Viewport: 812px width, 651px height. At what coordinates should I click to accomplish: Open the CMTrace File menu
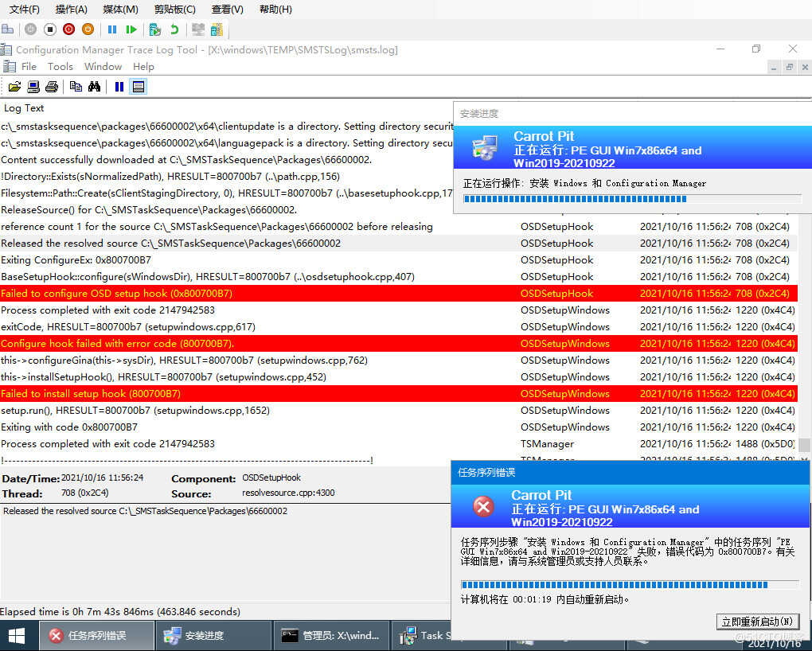tap(29, 66)
